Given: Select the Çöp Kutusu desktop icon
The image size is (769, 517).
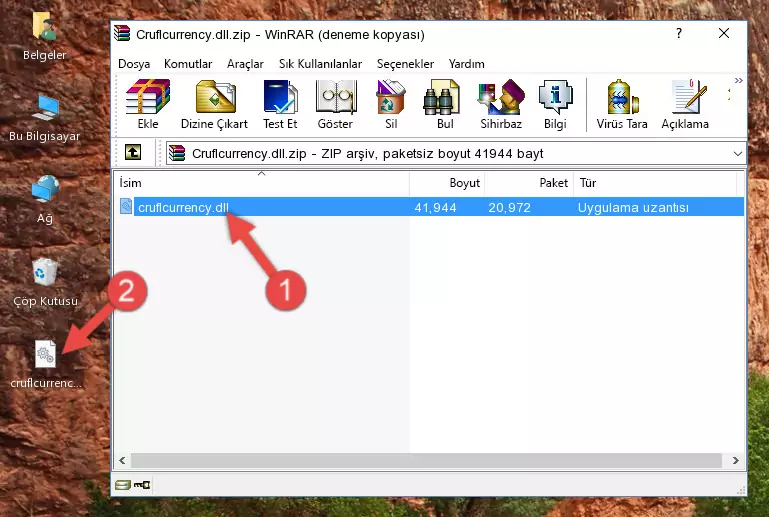Looking at the screenshot, I should point(45,283).
